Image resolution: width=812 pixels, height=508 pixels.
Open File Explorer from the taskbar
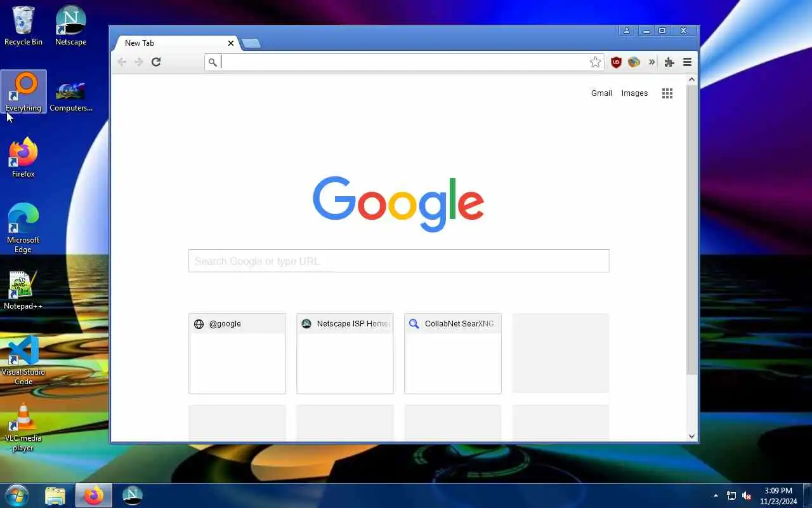point(55,495)
